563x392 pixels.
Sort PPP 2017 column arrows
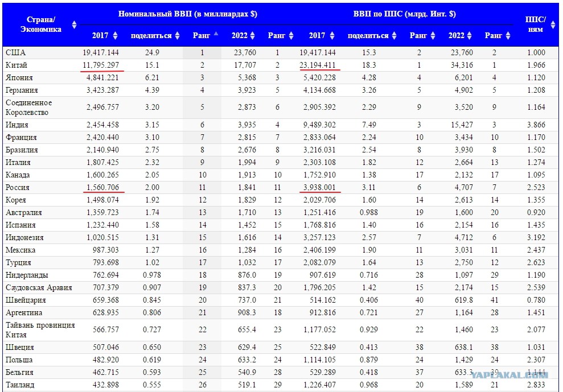[332, 35]
